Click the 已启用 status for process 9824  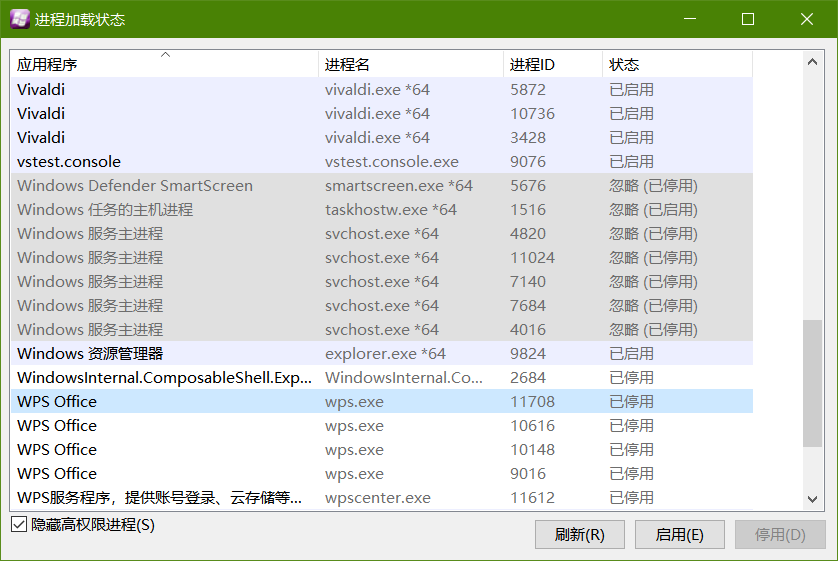pos(631,354)
